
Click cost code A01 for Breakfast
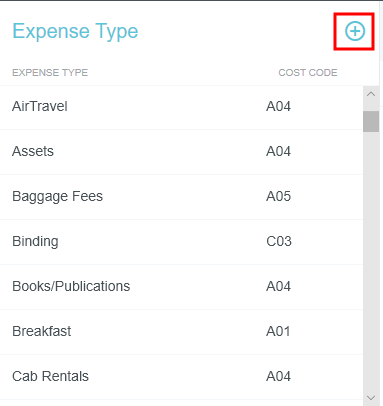(278, 331)
